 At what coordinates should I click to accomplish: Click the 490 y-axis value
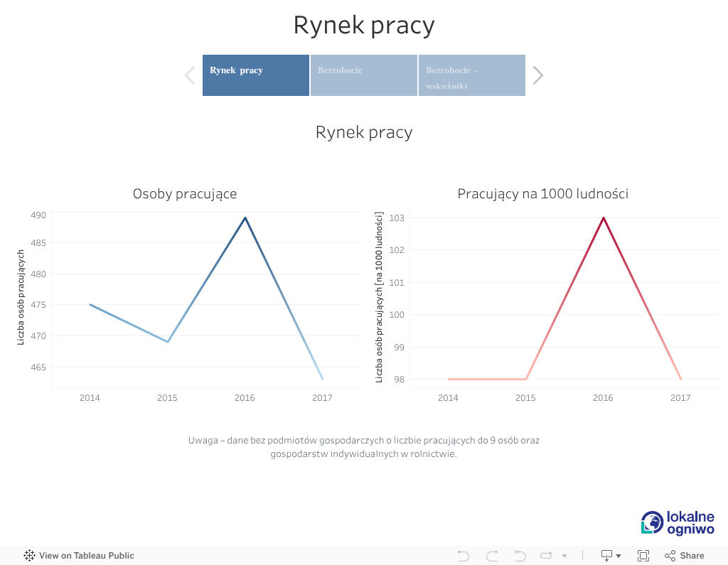point(38,215)
